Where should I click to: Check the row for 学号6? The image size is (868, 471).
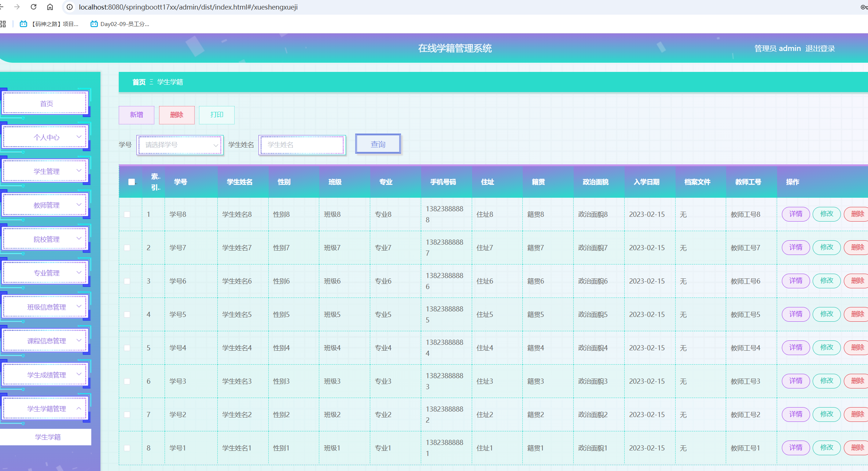127,281
